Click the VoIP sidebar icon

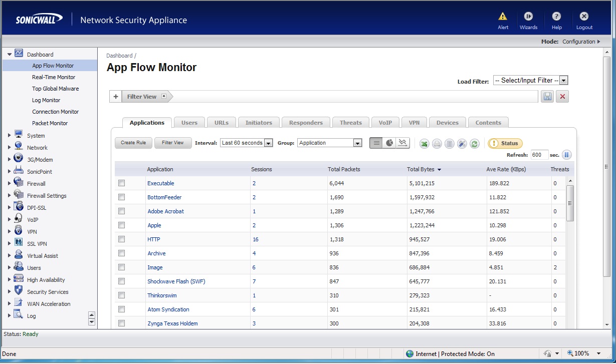19,218
